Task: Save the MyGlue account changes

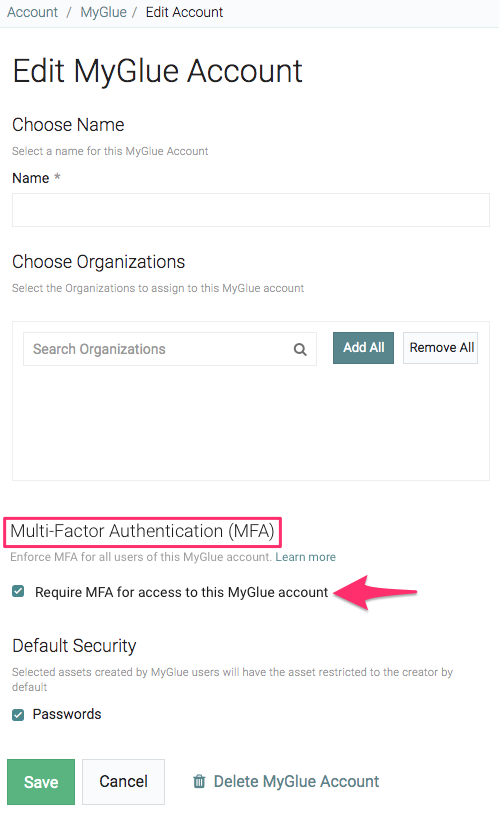Action: click(41, 782)
